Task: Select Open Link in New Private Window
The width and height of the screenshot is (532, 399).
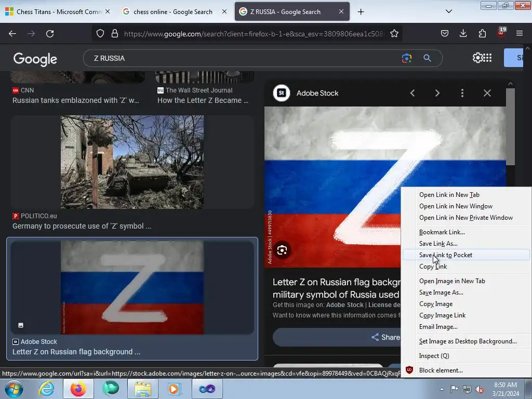Action: (x=466, y=218)
